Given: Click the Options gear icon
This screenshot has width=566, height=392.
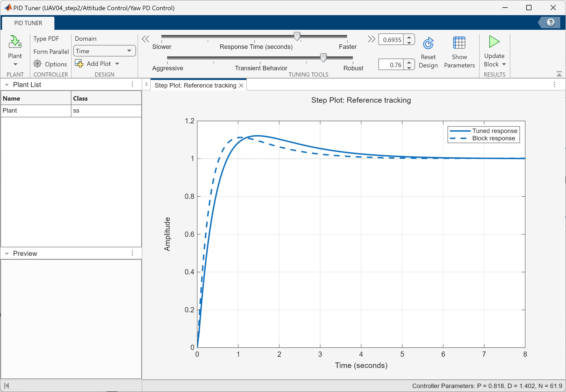Looking at the screenshot, I should [x=37, y=64].
